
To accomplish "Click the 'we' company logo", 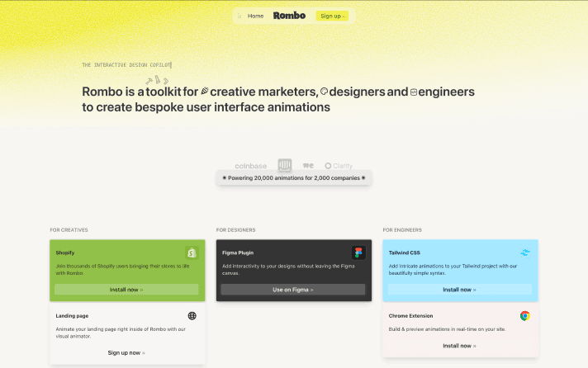I will click(308, 166).
